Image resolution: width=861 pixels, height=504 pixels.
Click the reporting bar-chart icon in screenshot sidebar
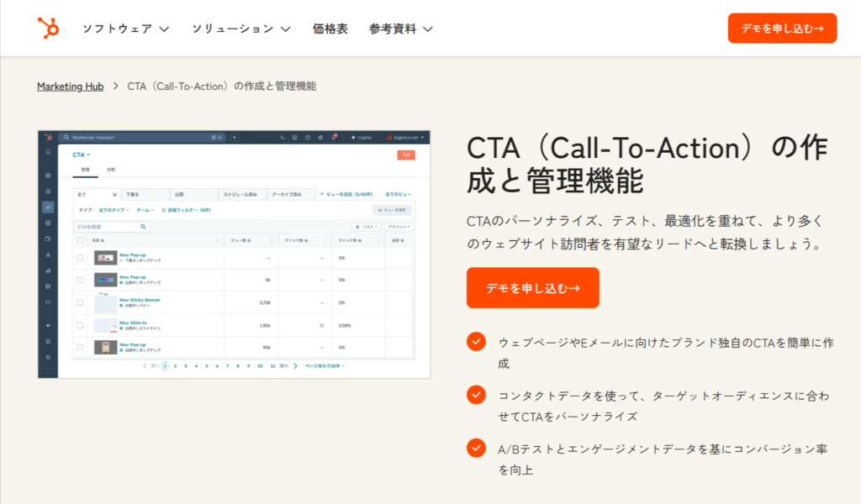click(x=48, y=270)
